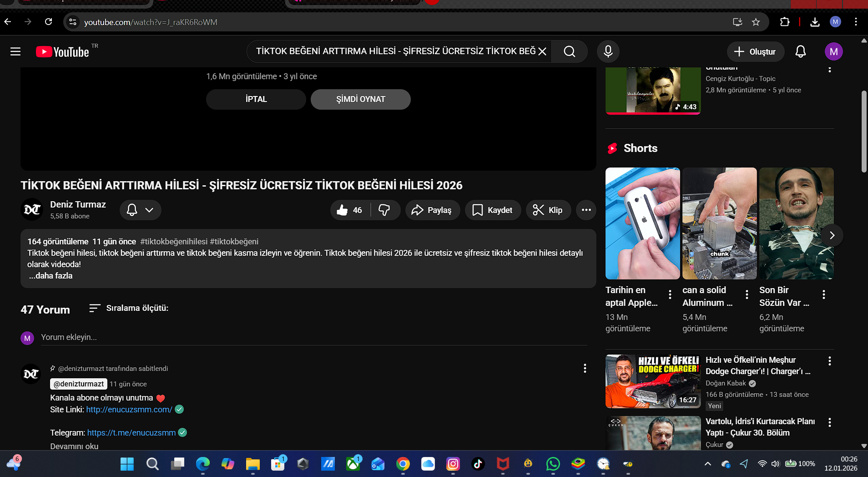The width and height of the screenshot is (868, 477).
Task: View site information icon in address bar
Action: click(x=73, y=22)
